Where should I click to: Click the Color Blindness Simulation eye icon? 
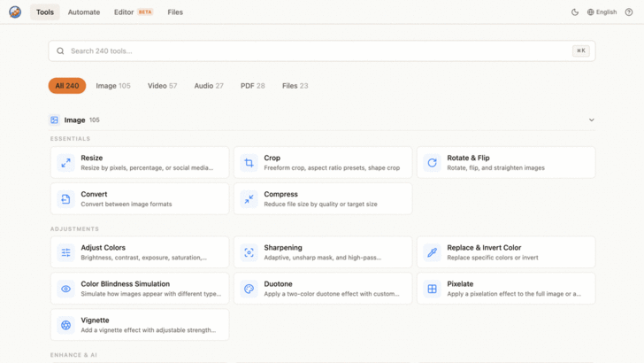(x=65, y=289)
